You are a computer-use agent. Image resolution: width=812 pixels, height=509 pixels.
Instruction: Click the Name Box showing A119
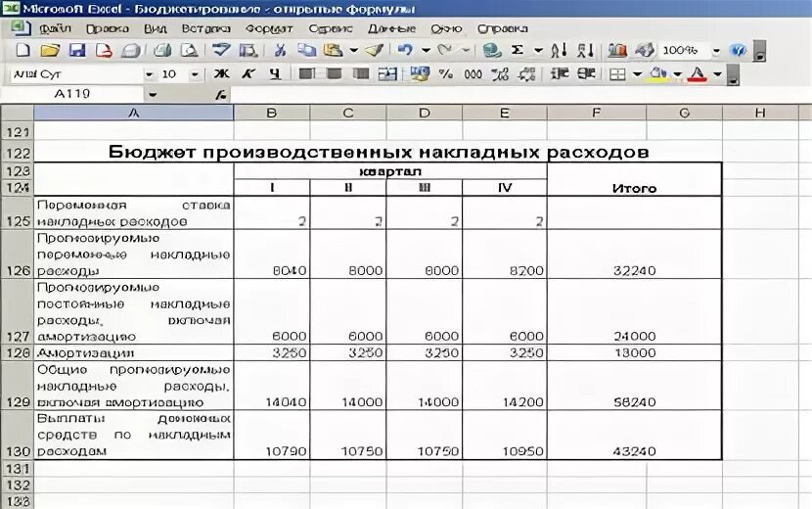[x=72, y=94]
